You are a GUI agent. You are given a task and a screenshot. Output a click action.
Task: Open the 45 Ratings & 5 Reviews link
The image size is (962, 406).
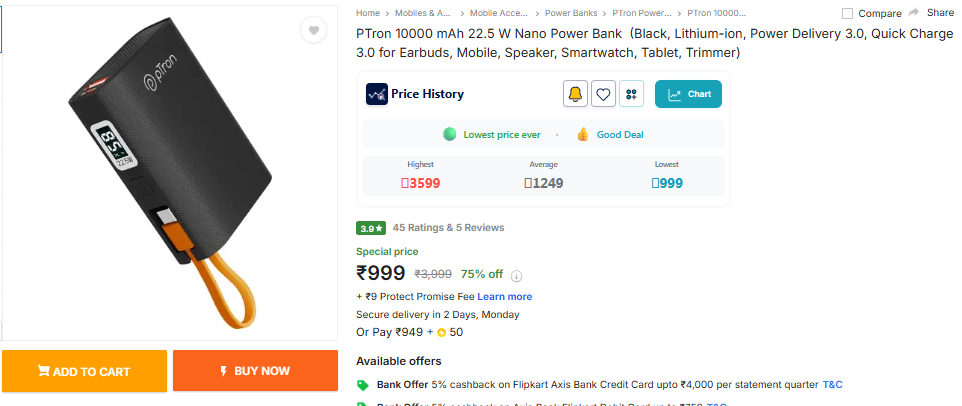pos(448,228)
